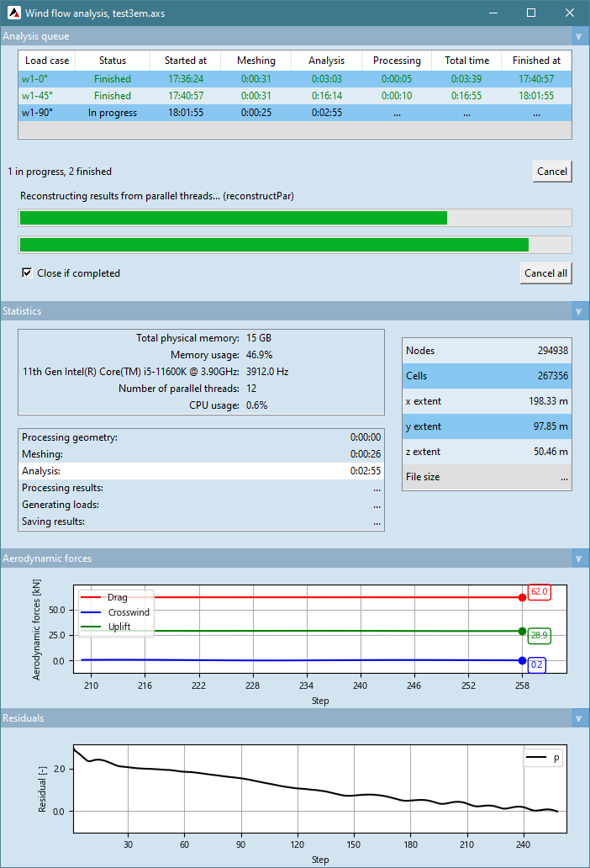
Task: Collapse the Residuals section
Action: (578, 718)
